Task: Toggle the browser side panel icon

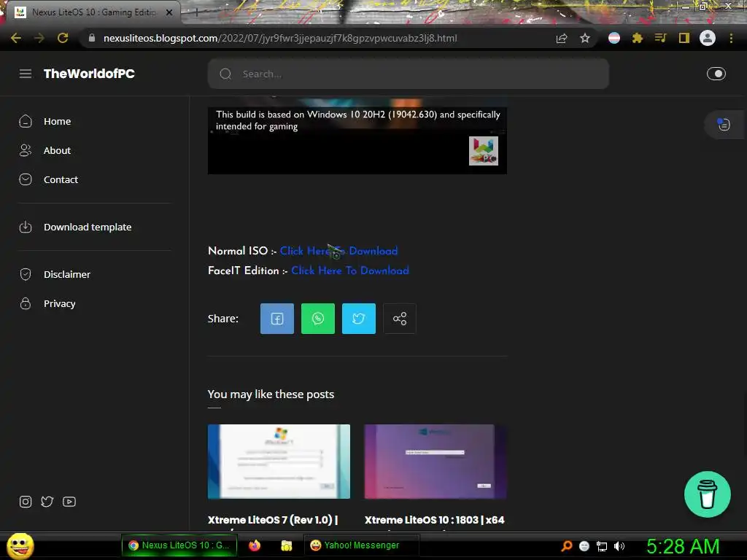Action: [x=684, y=38]
